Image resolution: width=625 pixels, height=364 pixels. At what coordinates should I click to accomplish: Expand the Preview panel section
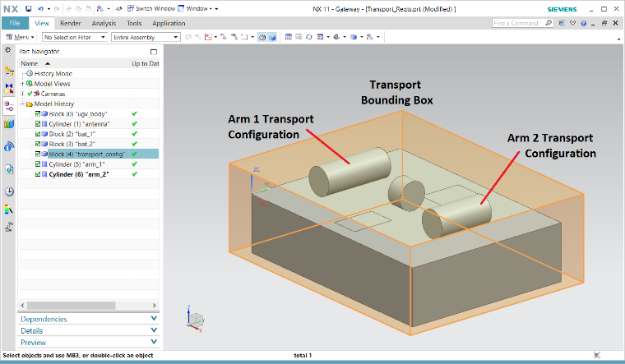click(89, 342)
